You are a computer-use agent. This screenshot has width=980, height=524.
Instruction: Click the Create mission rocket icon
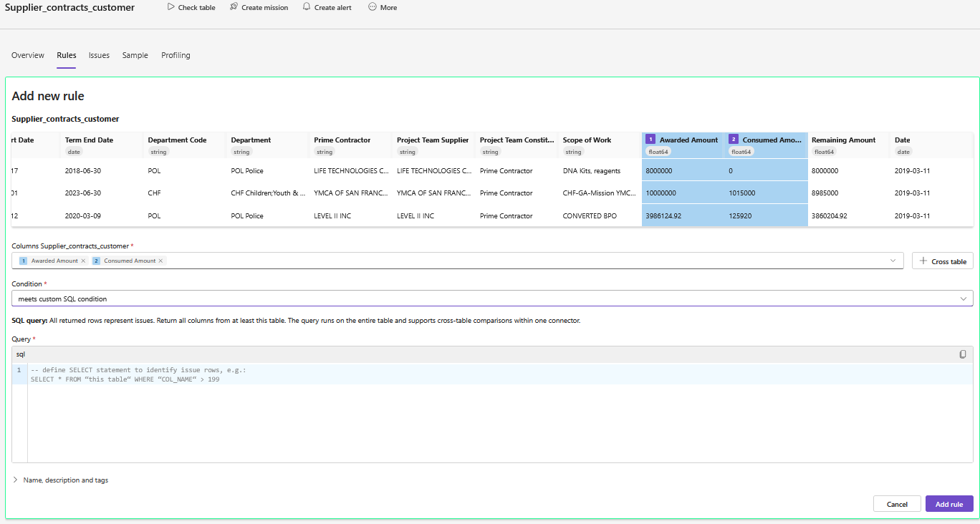tap(234, 7)
